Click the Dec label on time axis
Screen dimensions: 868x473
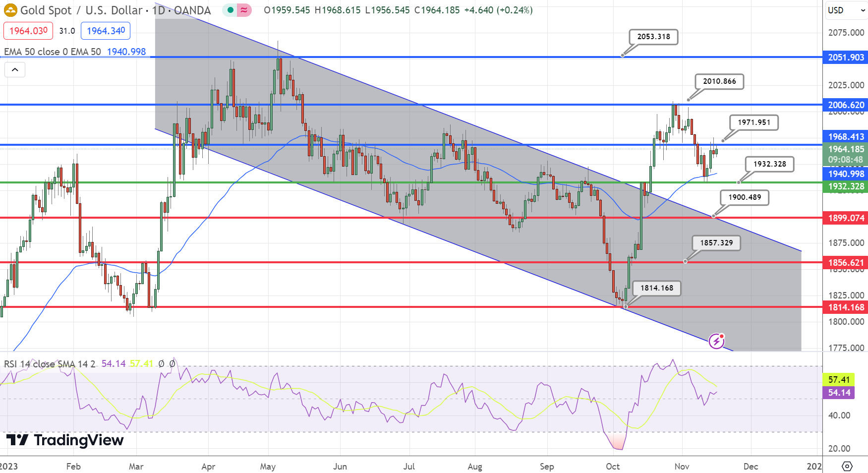751,467
